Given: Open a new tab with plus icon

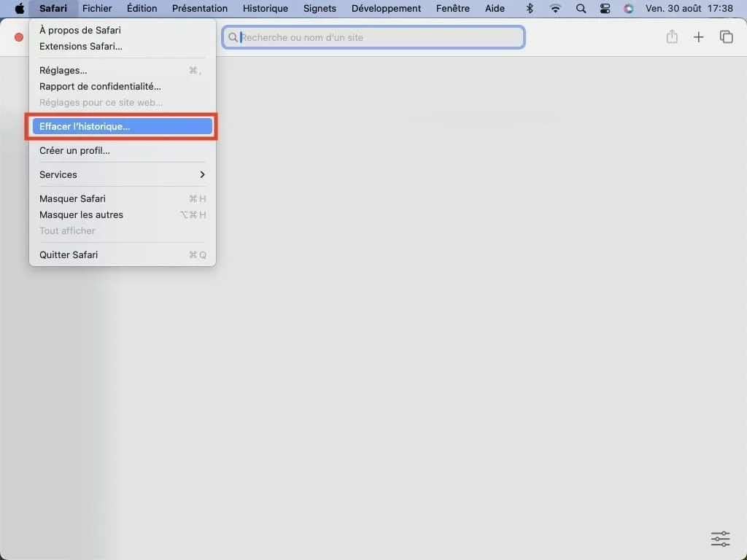Looking at the screenshot, I should click(698, 37).
